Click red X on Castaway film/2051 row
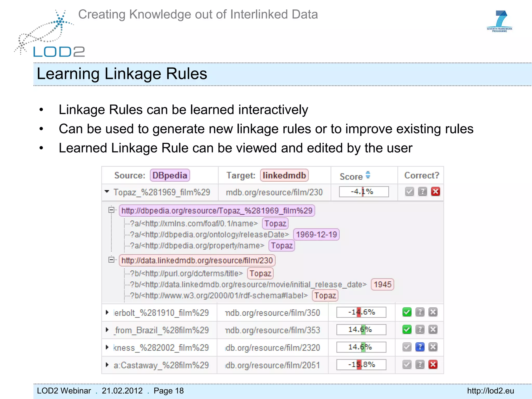This screenshot has width=532, height=399. (433, 364)
